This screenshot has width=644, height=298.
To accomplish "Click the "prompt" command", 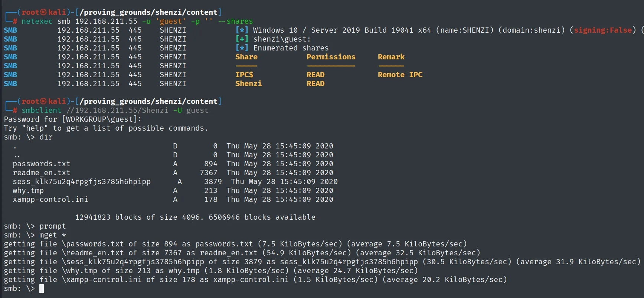I will click(x=53, y=226).
